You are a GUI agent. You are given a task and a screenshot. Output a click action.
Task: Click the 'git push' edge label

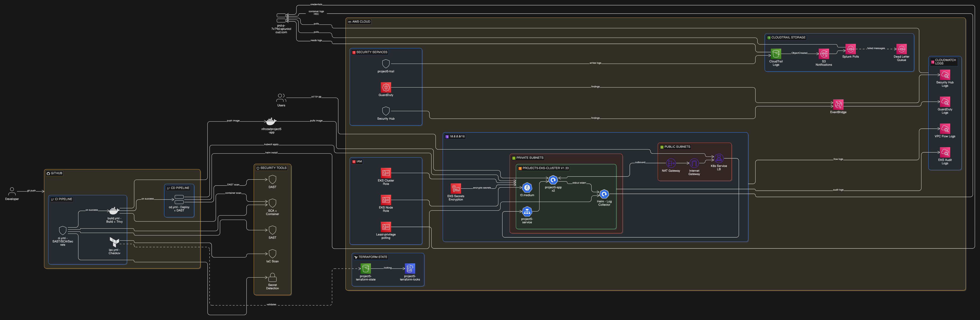click(x=31, y=191)
